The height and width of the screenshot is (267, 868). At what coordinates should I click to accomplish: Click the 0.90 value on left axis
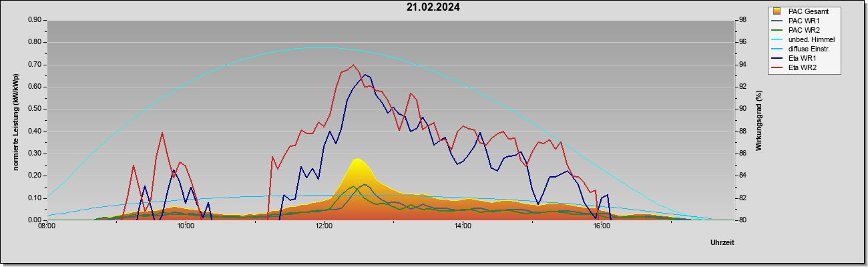pos(34,20)
